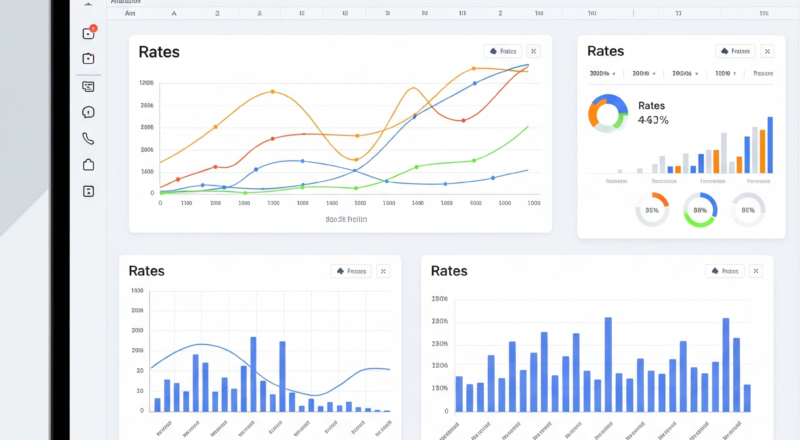The width and height of the screenshot is (800, 440).
Task: Open the sidebar save disk icon
Action: click(88, 191)
